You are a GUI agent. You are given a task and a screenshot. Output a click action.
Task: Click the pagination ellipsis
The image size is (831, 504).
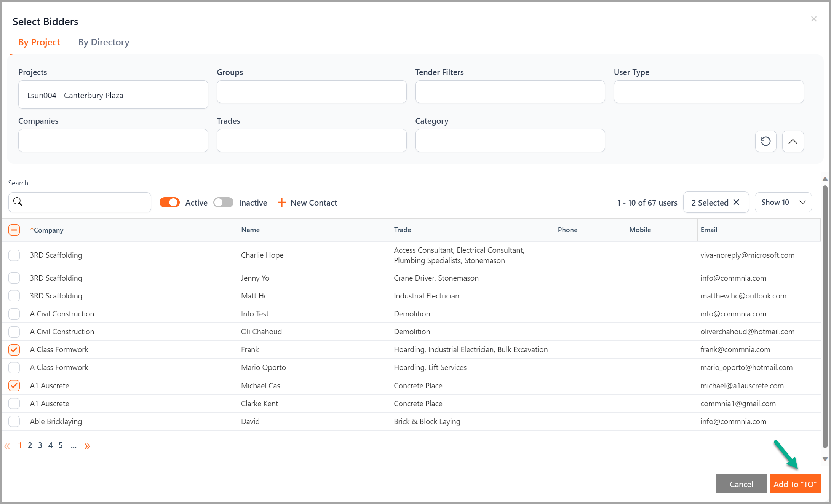[x=74, y=446]
